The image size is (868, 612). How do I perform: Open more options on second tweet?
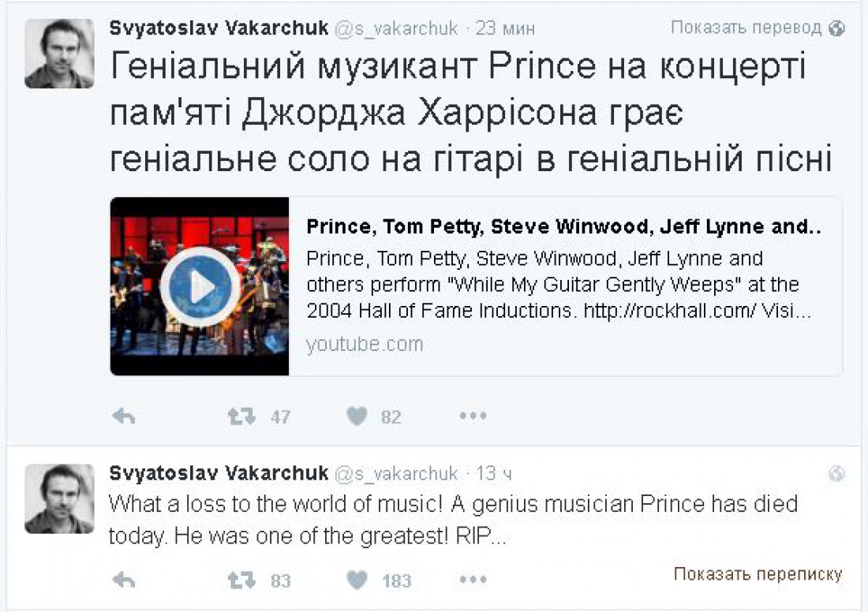pyautogui.click(x=473, y=580)
